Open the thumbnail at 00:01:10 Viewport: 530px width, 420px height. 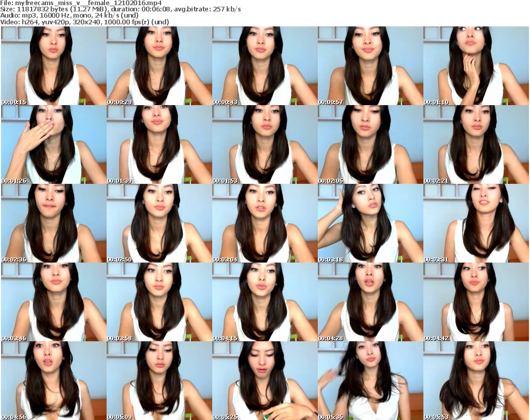point(476,66)
